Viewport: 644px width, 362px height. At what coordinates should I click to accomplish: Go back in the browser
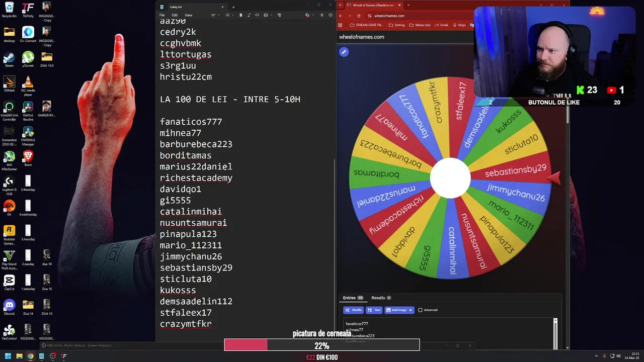pyautogui.click(x=341, y=16)
